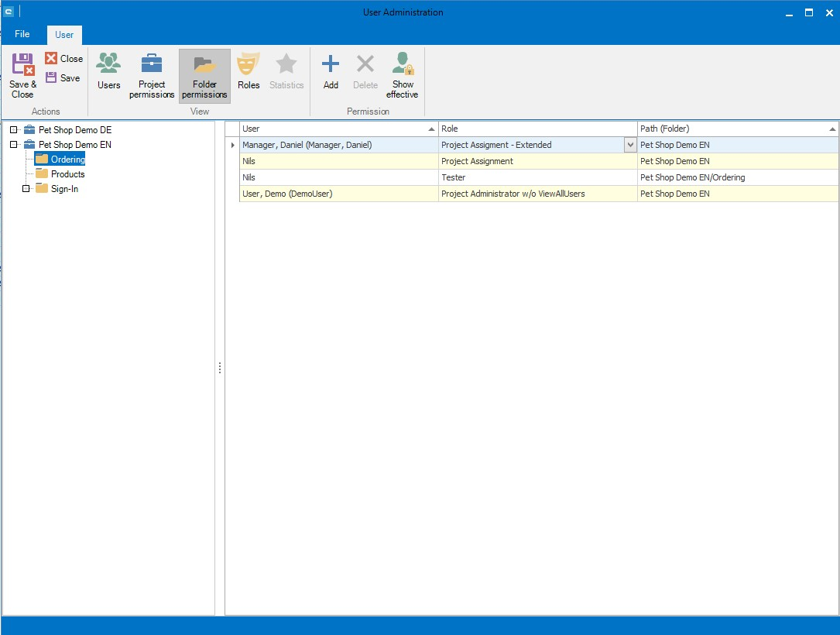Expand the Pet Shop Demo DE node
This screenshot has width=840, height=635.
tap(14, 130)
